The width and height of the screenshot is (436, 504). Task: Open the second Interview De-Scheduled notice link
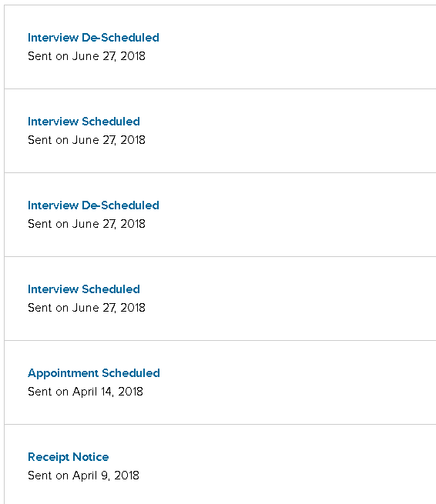(x=93, y=205)
